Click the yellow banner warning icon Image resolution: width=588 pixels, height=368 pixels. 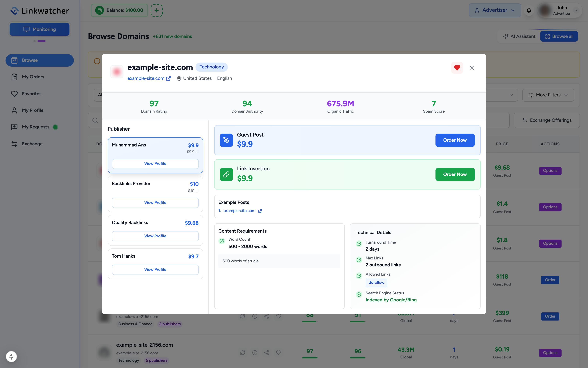pos(97,61)
